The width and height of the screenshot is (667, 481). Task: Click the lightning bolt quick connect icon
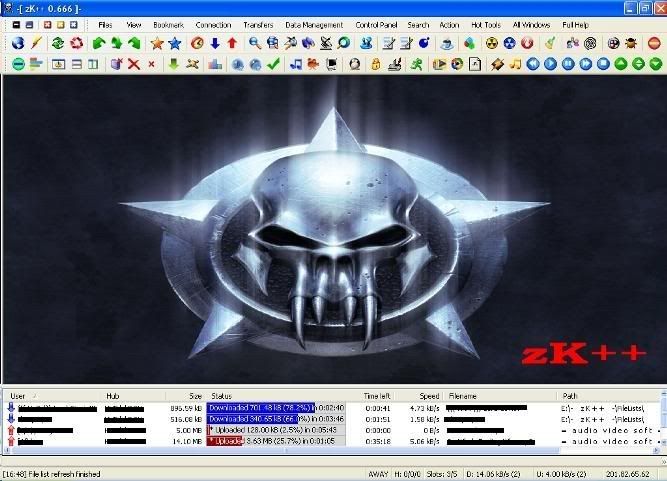[37, 43]
